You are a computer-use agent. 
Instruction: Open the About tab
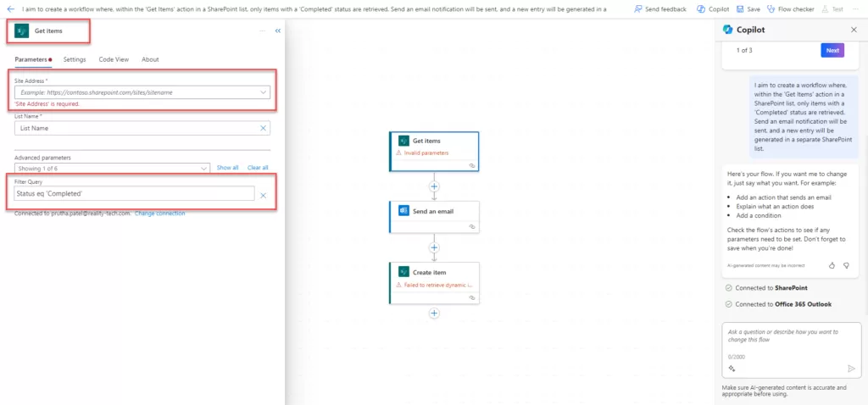point(150,59)
